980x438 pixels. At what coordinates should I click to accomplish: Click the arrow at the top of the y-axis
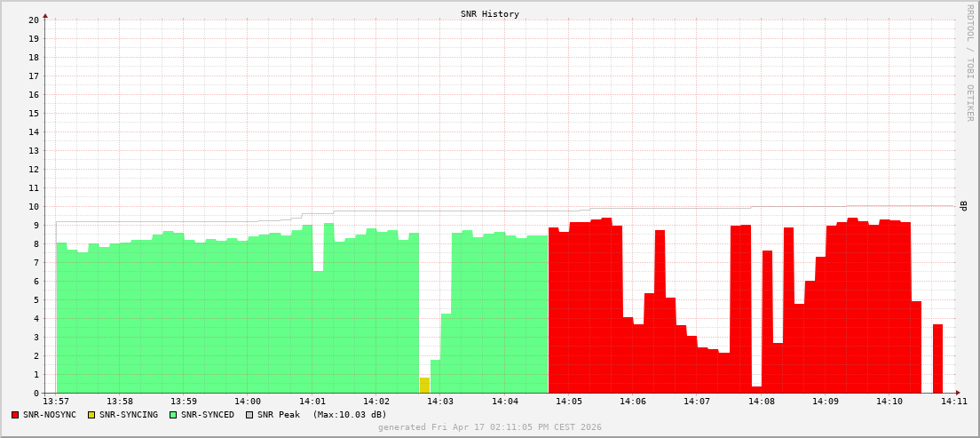click(x=45, y=15)
